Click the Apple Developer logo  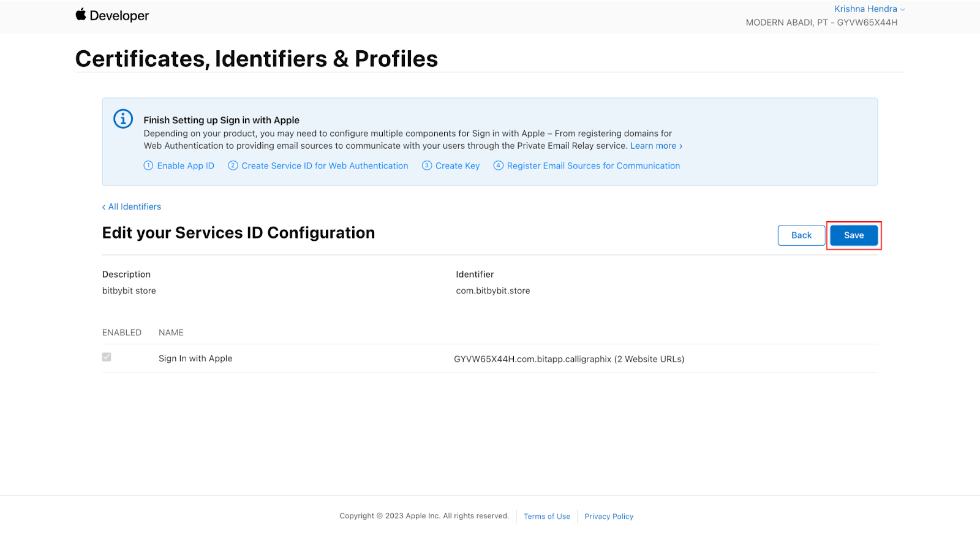(x=112, y=15)
